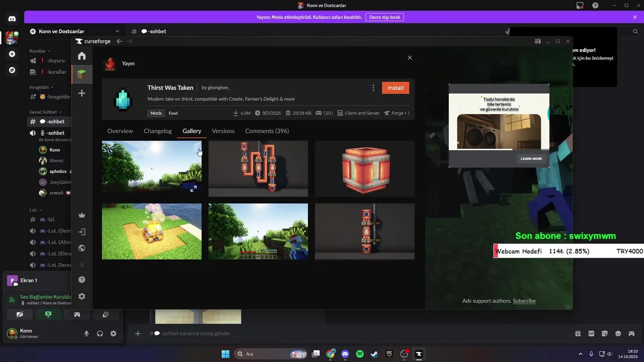Stop screen sharing in Discord voice panel

click(x=48, y=314)
